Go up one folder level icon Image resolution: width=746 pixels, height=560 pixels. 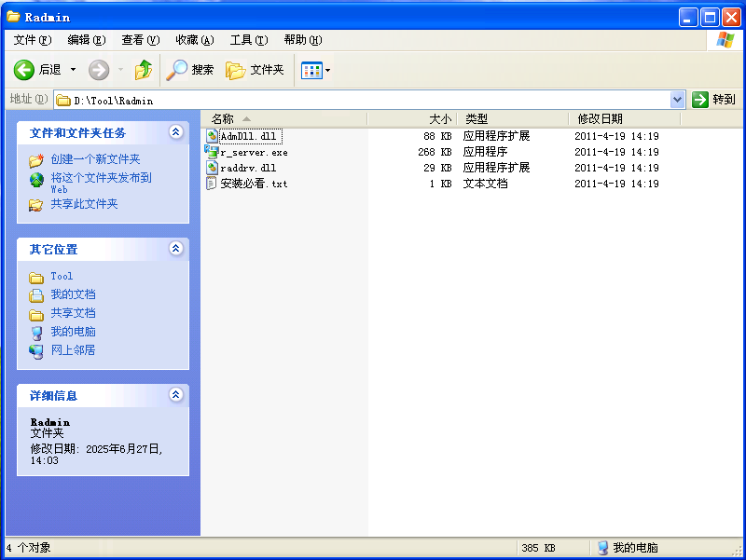(x=144, y=71)
